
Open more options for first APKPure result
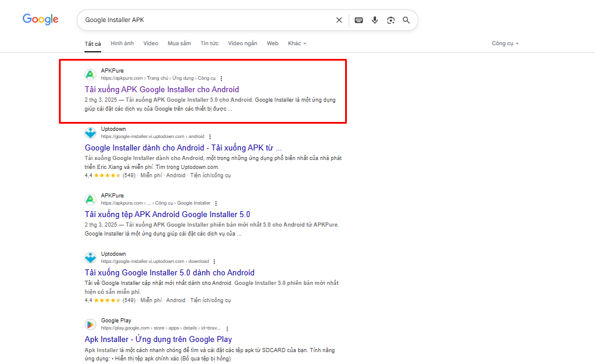[221, 79]
